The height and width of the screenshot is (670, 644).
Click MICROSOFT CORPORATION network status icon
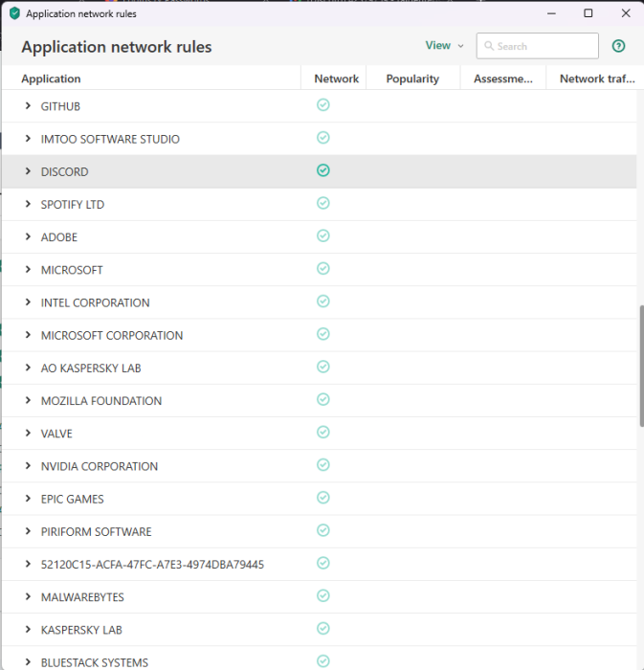point(323,334)
